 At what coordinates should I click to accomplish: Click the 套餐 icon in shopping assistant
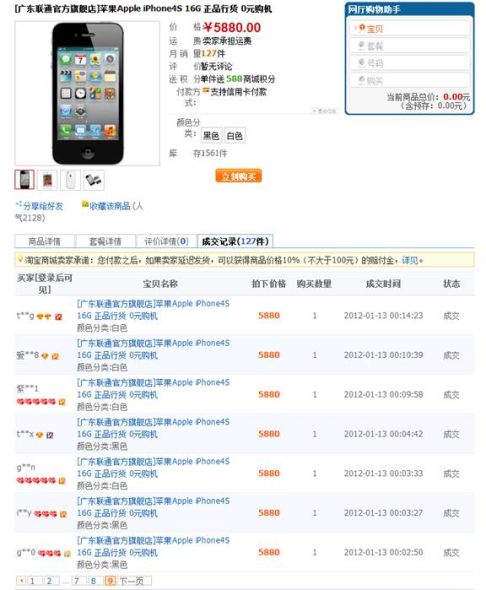[362, 46]
